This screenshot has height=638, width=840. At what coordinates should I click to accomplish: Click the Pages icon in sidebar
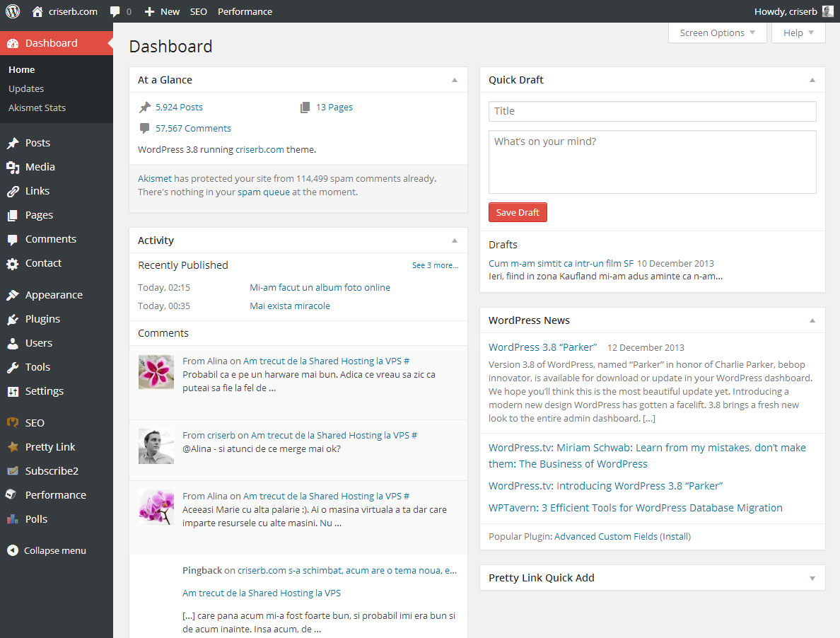tap(13, 215)
